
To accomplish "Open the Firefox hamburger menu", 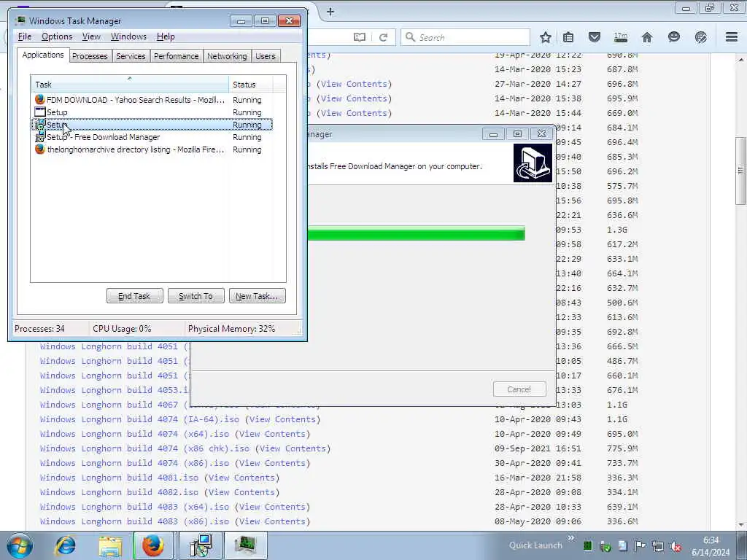I will (732, 37).
